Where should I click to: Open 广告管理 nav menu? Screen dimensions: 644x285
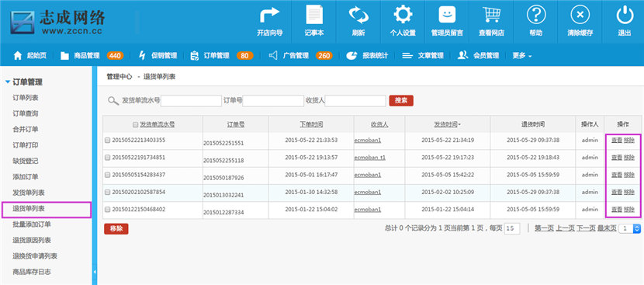296,55
